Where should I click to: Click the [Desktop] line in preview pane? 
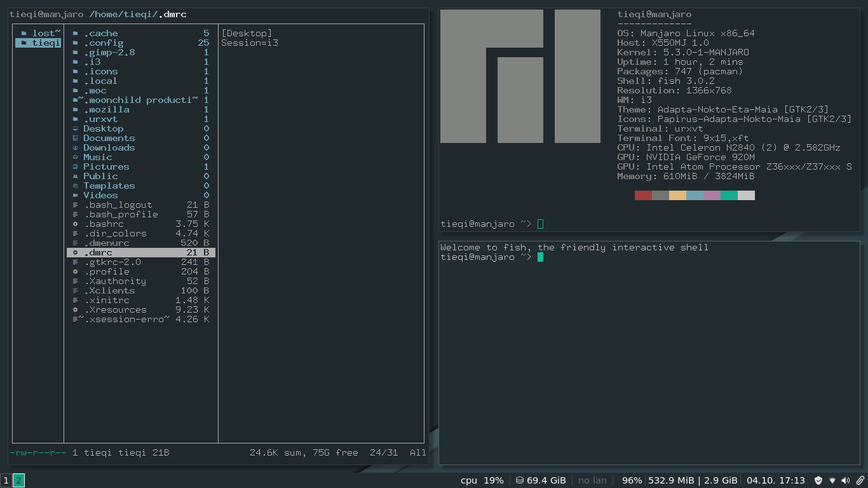[247, 34]
